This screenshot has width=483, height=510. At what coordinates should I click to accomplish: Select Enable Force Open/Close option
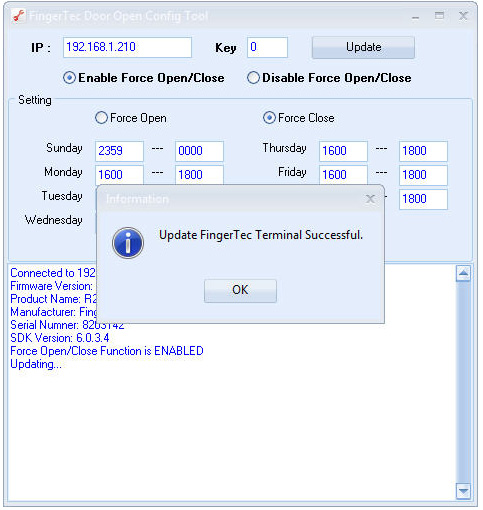coord(144,78)
